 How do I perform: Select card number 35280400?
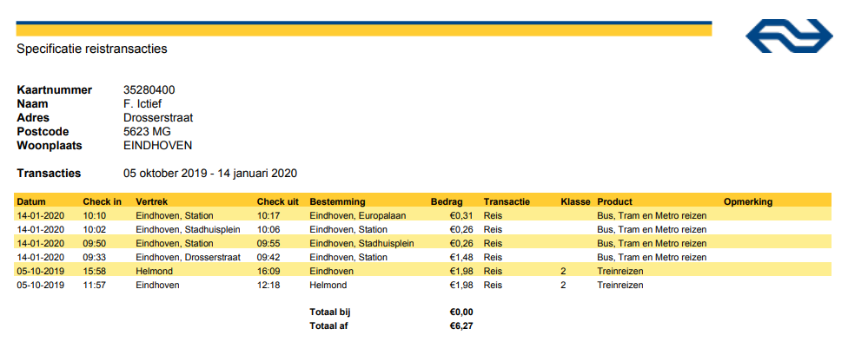click(x=149, y=90)
